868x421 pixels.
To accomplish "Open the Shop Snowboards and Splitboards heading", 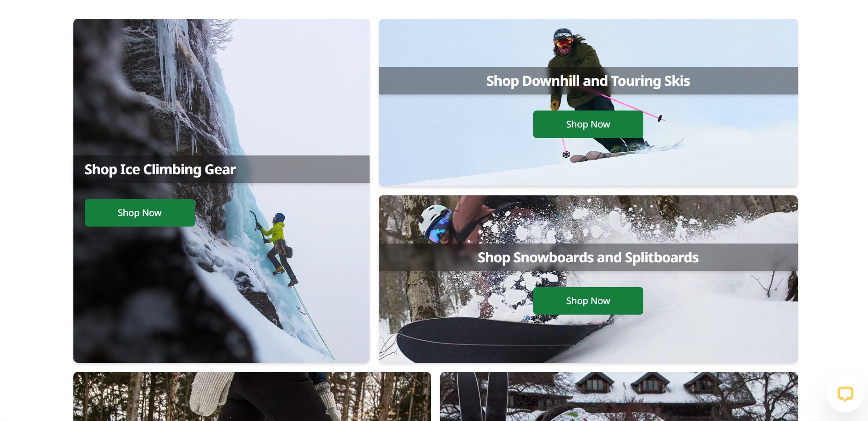I will 588,257.
